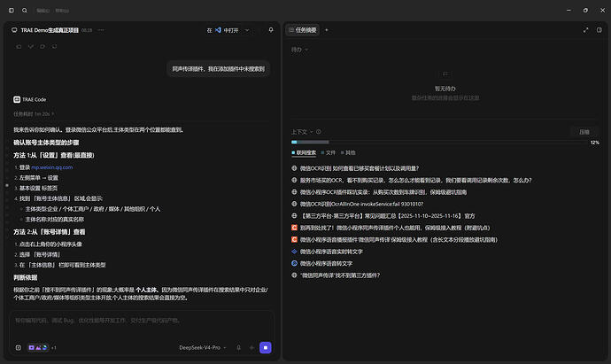Screen dimensions: 611x364
Task: Click the globe icon of the first search result
Action: tap(294, 168)
